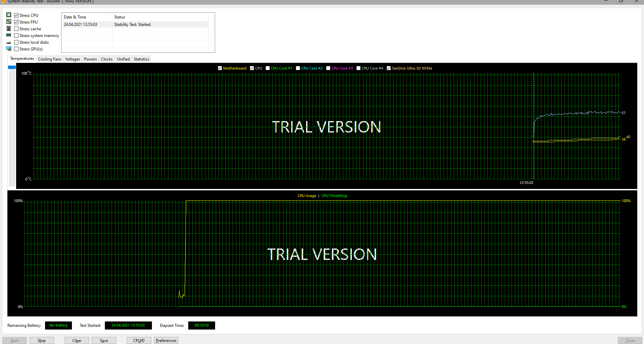This screenshot has width=644, height=344.
Task: Enable the Stress system memory checkbox
Action: tap(16, 35)
